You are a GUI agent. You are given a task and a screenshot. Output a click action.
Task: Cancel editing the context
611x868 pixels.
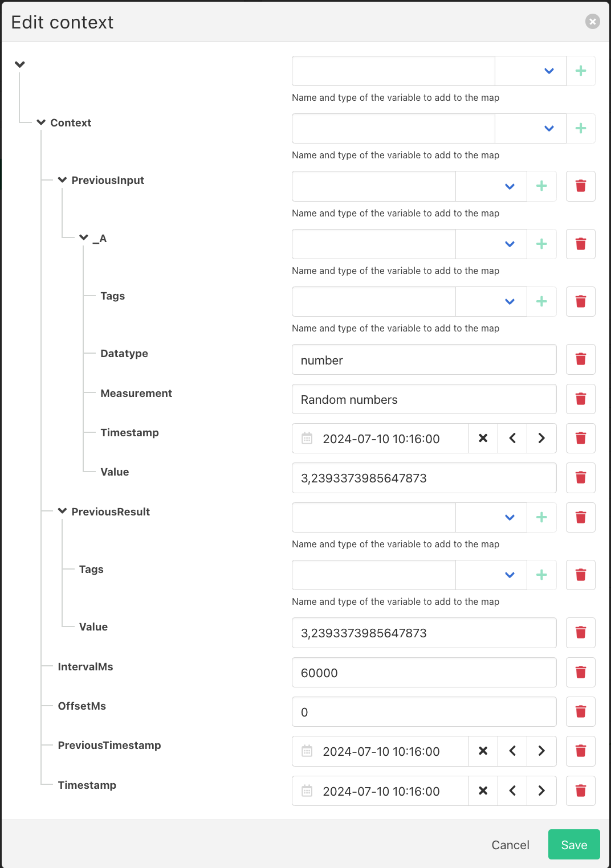click(510, 845)
